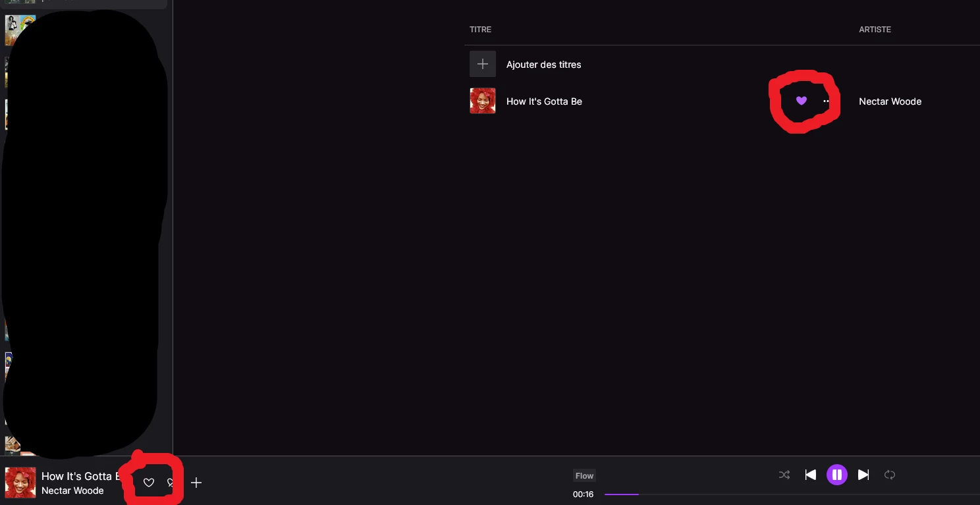Screen dimensions: 980x505
Task: Click the How It's Gotta Be cover thumbnail in the list
Action: pos(482,101)
